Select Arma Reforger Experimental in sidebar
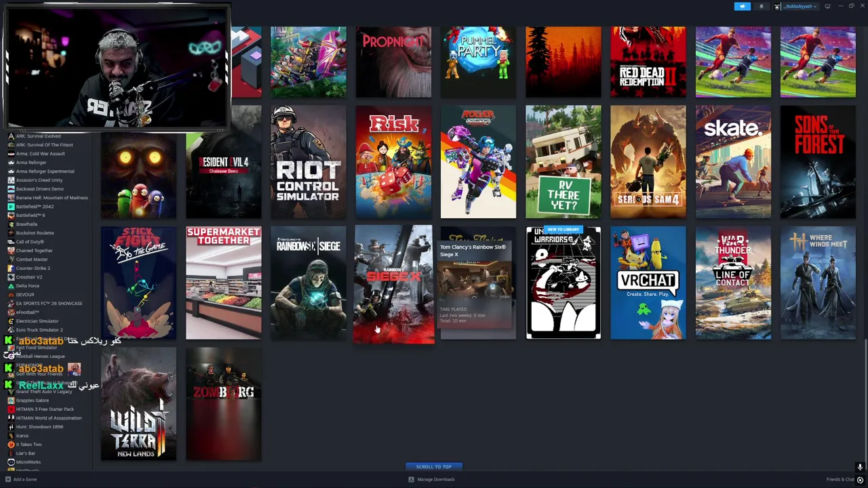This screenshot has height=488, width=868. click(x=45, y=171)
